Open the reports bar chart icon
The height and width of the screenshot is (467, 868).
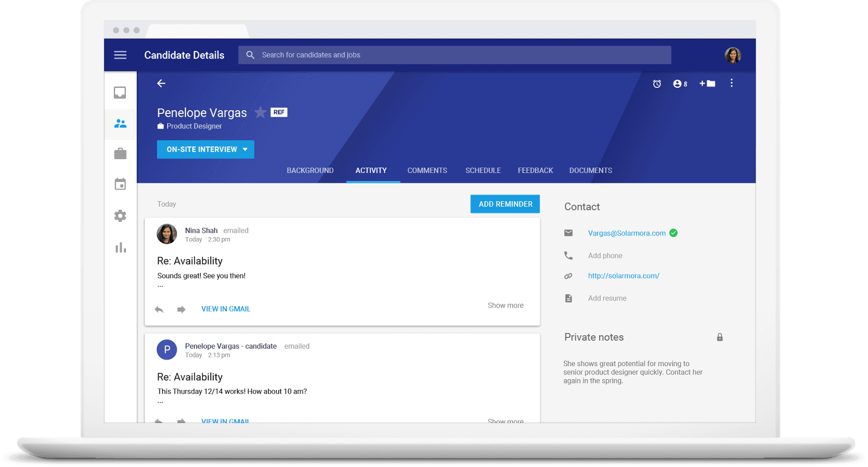click(120, 248)
